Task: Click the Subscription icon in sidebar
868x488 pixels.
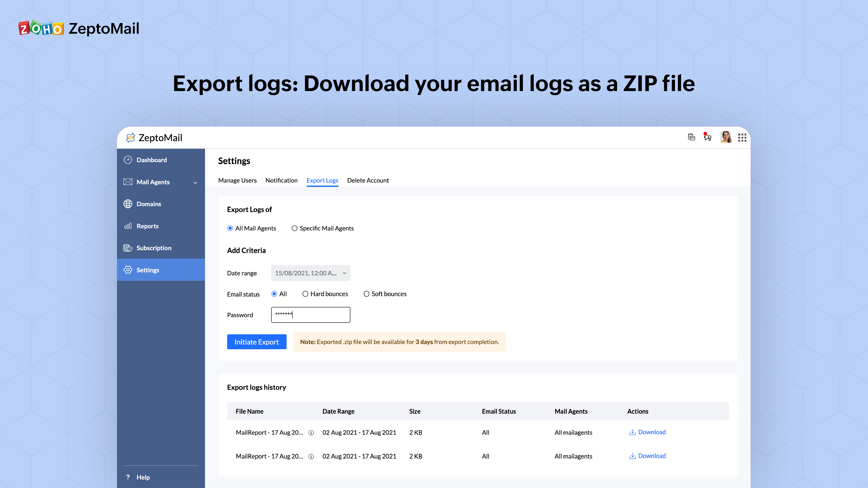Action: click(128, 248)
